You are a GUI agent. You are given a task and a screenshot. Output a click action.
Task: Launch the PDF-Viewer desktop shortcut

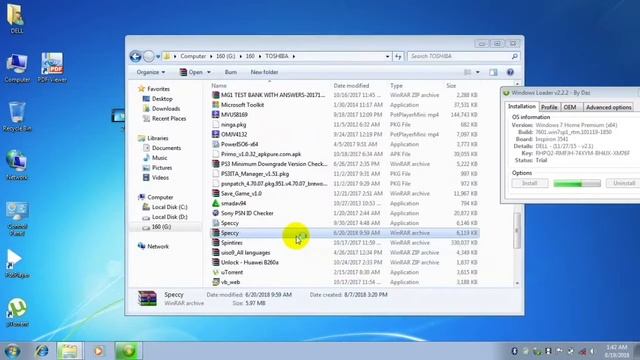[x=52, y=68]
